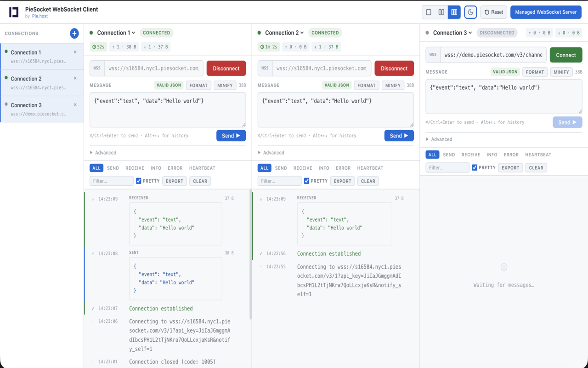Open Connection 2 panel title dropdown
The height and width of the screenshot is (368, 588).
(284, 33)
